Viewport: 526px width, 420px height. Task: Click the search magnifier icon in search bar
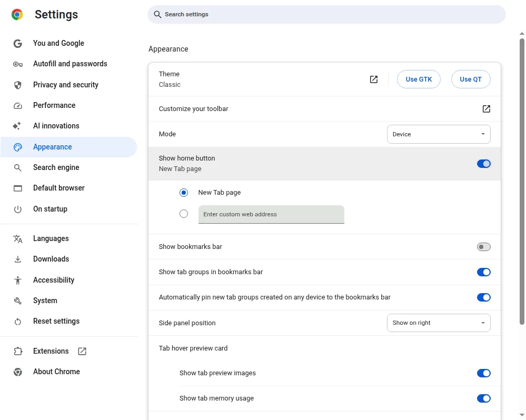[x=157, y=14]
